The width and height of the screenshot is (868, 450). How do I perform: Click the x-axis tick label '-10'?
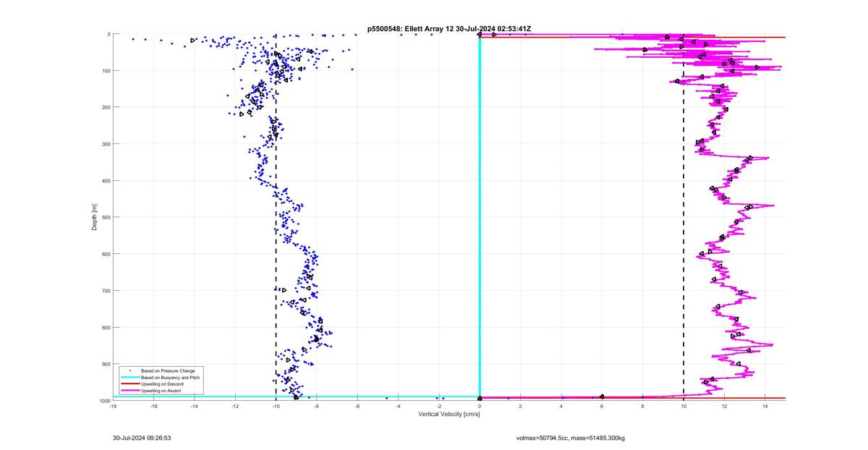coord(276,406)
